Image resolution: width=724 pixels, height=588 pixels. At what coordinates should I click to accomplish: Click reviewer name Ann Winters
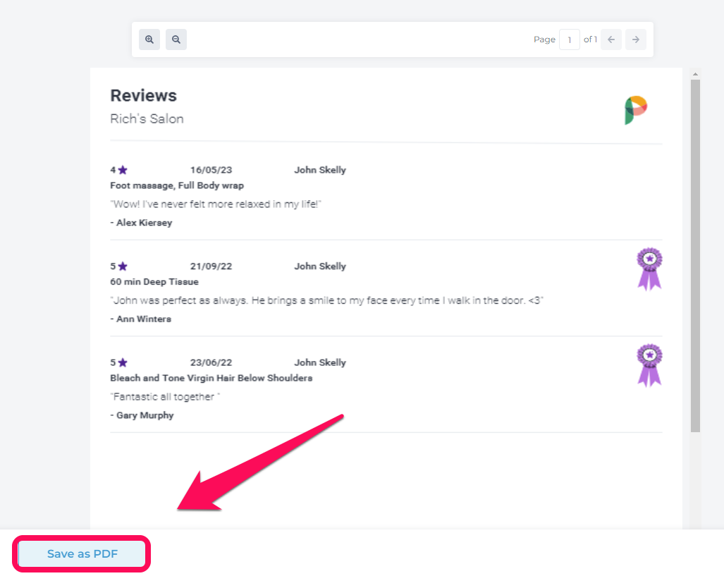tap(144, 319)
